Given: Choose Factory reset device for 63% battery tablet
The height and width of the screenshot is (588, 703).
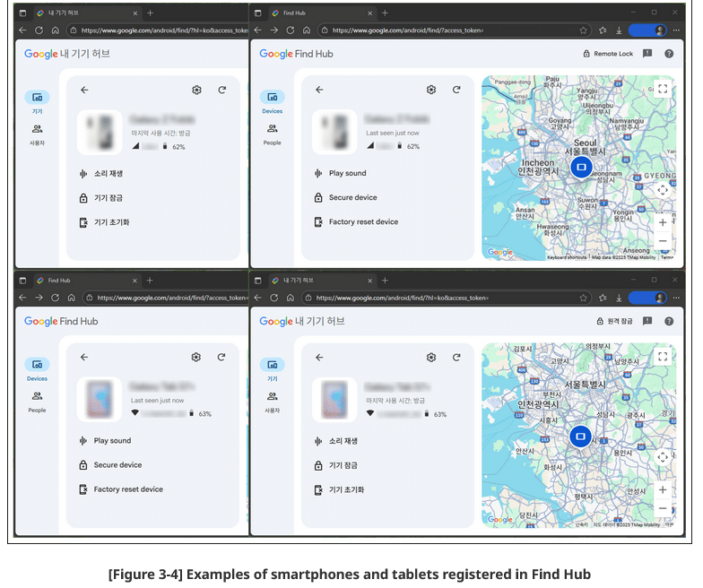Looking at the screenshot, I should [x=127, y=489].
